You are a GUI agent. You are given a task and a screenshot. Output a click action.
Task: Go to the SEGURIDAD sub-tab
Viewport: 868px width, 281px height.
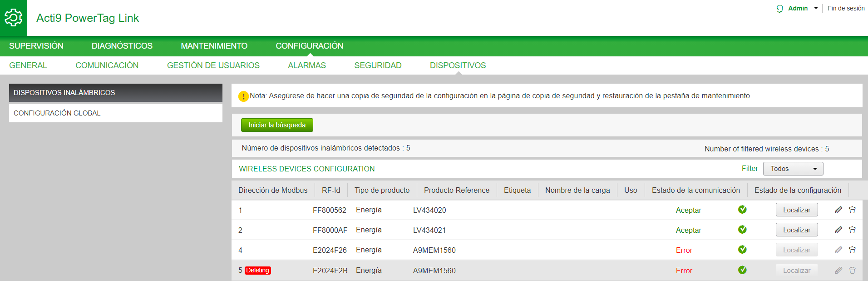378,65
